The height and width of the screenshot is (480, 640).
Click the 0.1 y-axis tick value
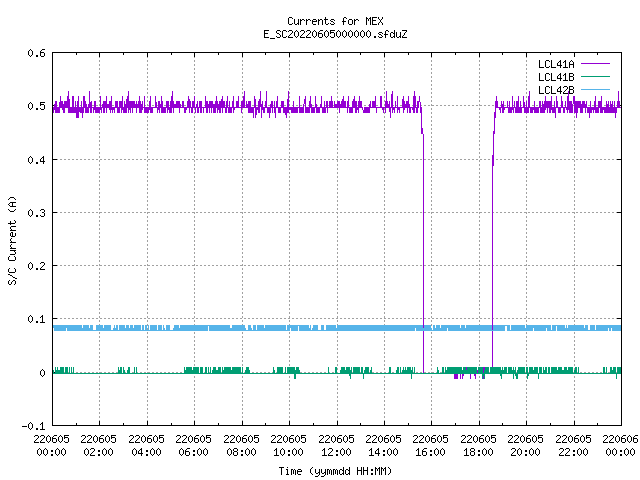point(36,319)
